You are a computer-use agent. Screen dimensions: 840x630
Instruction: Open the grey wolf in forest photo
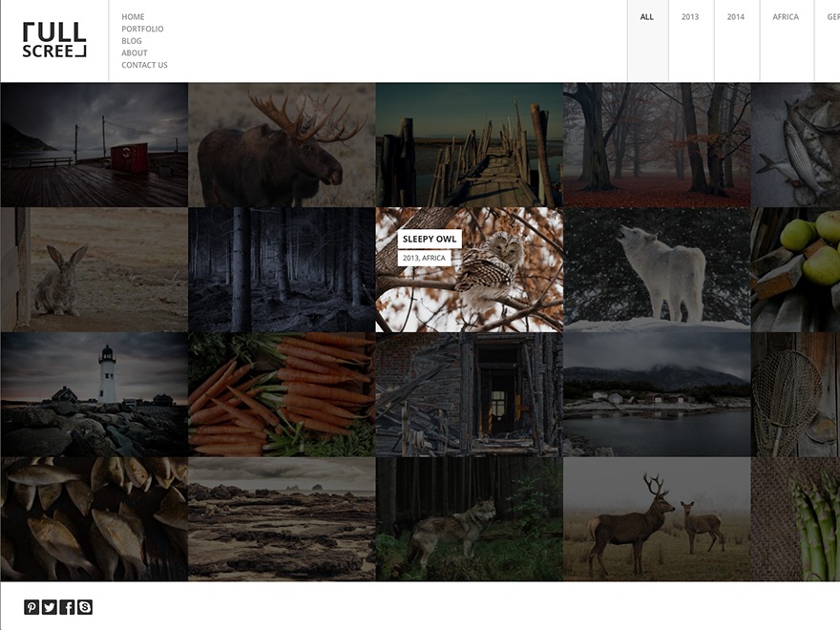pyautogui.click(x=470, y=519)
